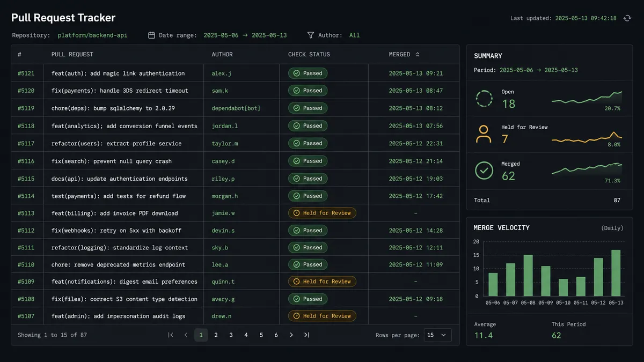Click title 'chore: remove deprecated metrics endpoint'
The image size is (644, 362).
118,264
